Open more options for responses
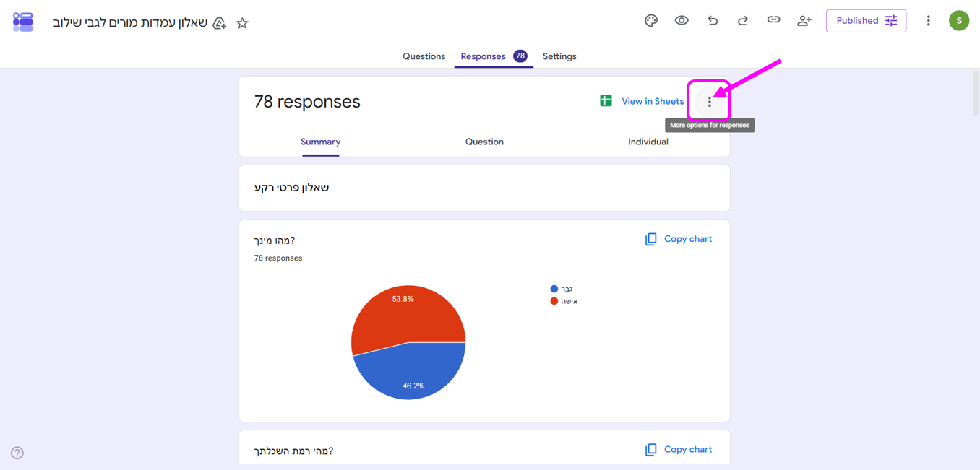The height and width of the screenshot is (470, 980). [710, 102]
